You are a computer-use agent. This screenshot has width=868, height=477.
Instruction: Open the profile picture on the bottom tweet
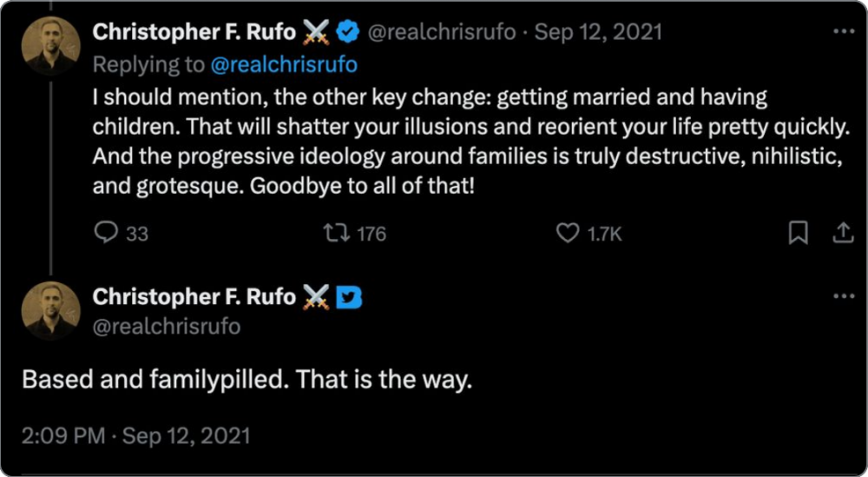coord(51,310)
